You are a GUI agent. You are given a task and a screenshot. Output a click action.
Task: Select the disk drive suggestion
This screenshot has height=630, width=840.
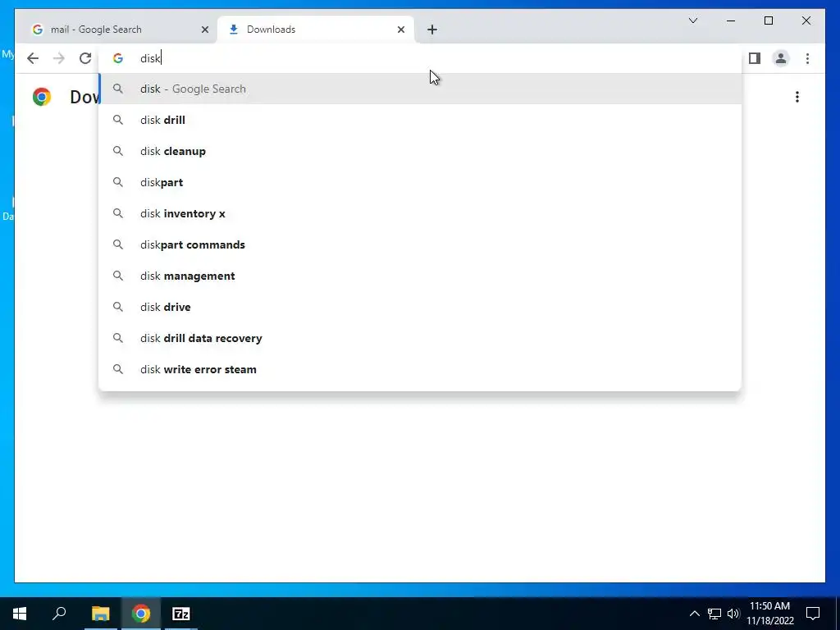(x=420, y=307)
